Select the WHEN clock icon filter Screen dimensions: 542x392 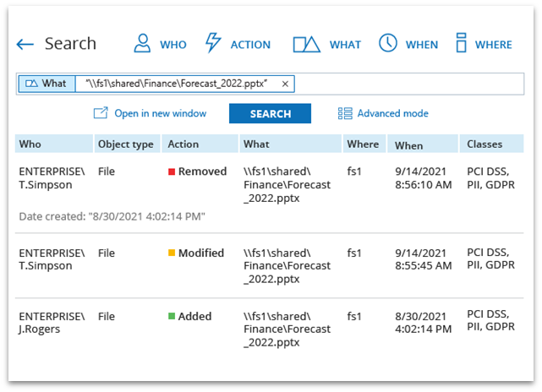pos(387,44)
